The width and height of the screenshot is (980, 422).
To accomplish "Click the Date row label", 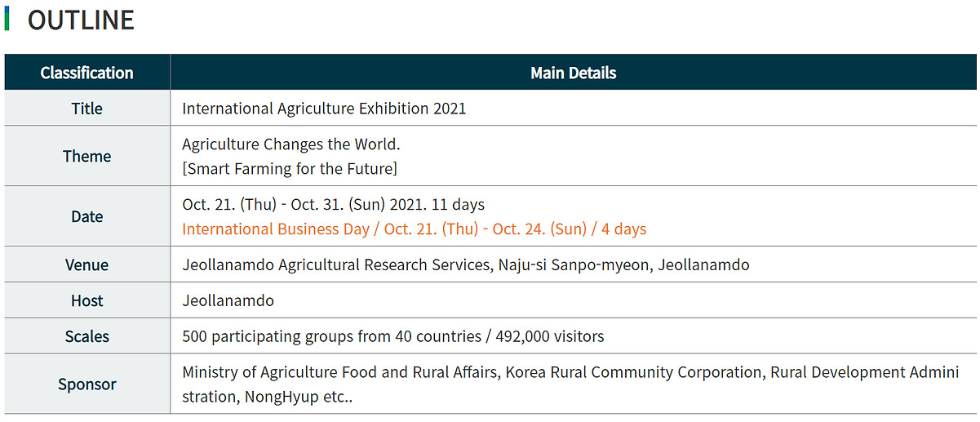I will click(87, 216).
